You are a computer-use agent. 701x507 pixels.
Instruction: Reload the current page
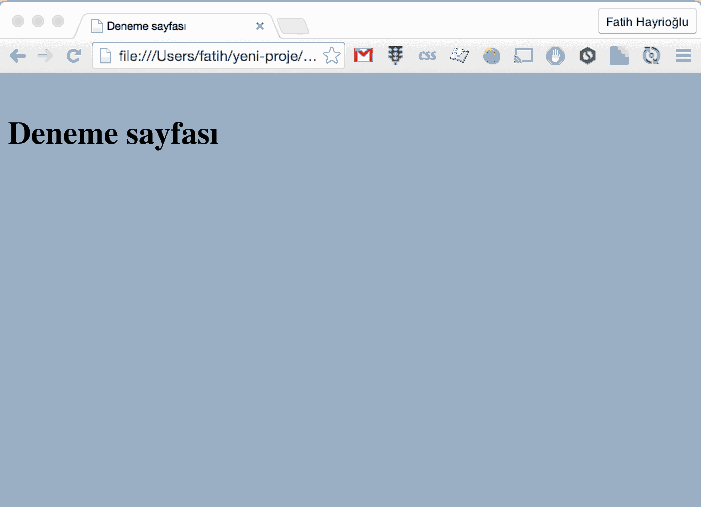[x=73, y=56]
